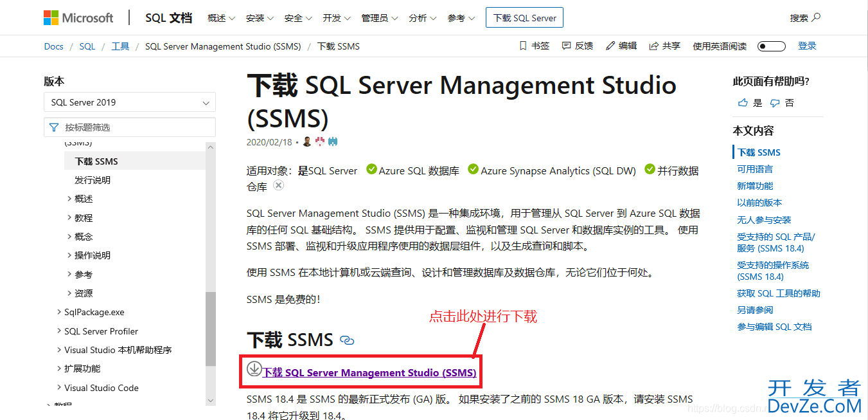Jump to 可用语言 section
868x420 pixels.
[x=755, y=169]
